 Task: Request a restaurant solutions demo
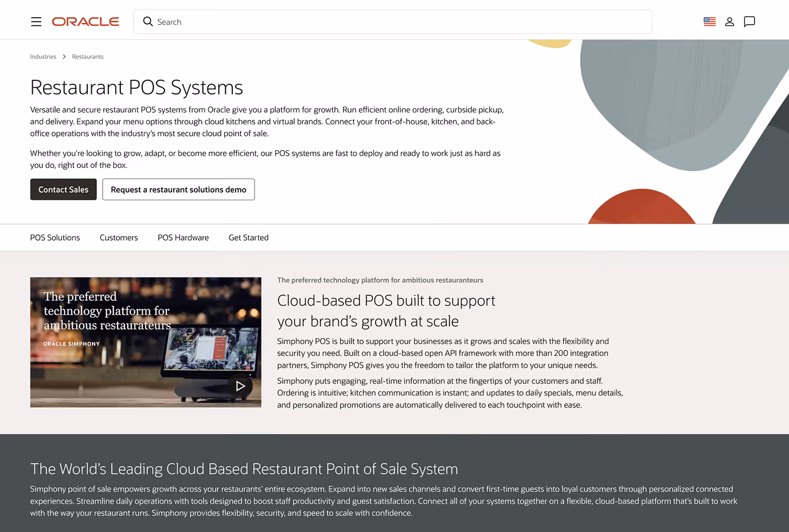pyautogui.click(x=178, y=190)
